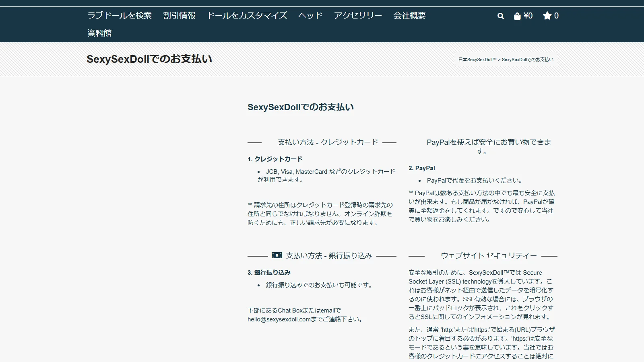Viewport: 644px width, 362px height.
Task: Click heading ウェブサイト セキュリティー
Action: pyautogui.click(x=489, y=256)
